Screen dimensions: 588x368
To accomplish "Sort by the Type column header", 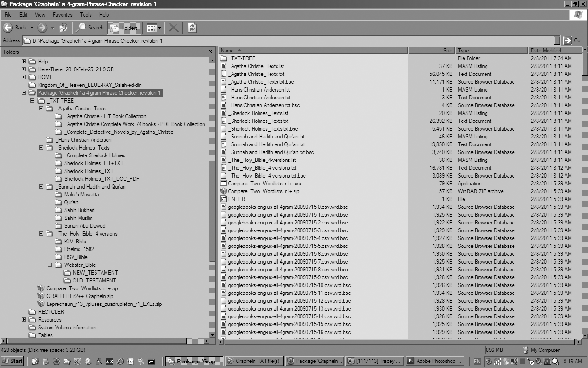I will click(x=492, y=50).
